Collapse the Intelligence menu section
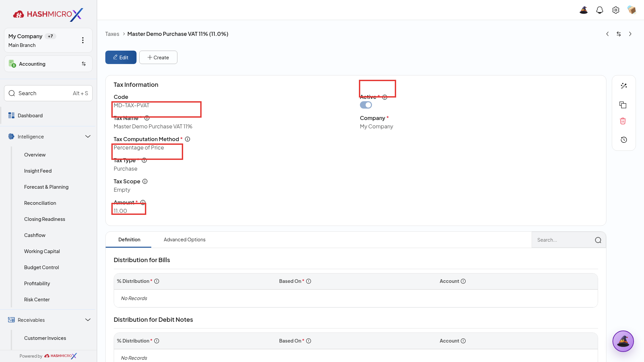Viewport: 644px width, 362px height. 88,136
